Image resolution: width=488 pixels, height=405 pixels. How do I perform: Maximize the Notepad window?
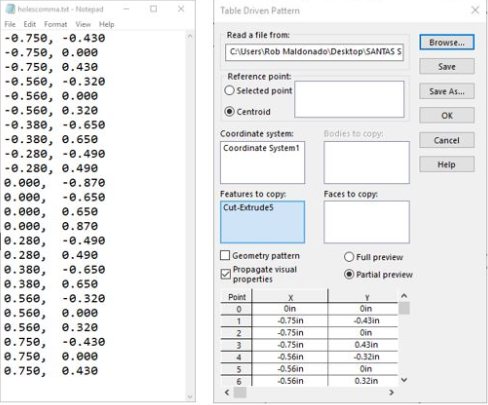pos(153,9)
